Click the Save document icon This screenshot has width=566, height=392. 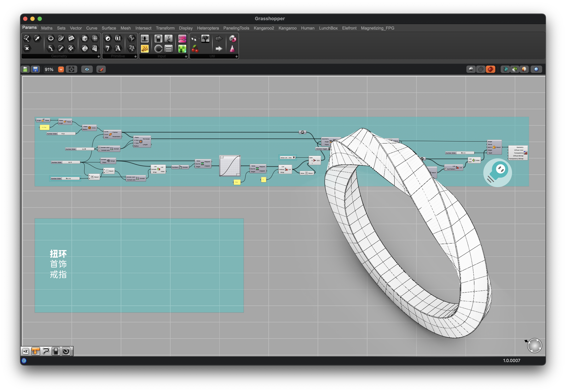pyautogui.click(x=35, y=69)
